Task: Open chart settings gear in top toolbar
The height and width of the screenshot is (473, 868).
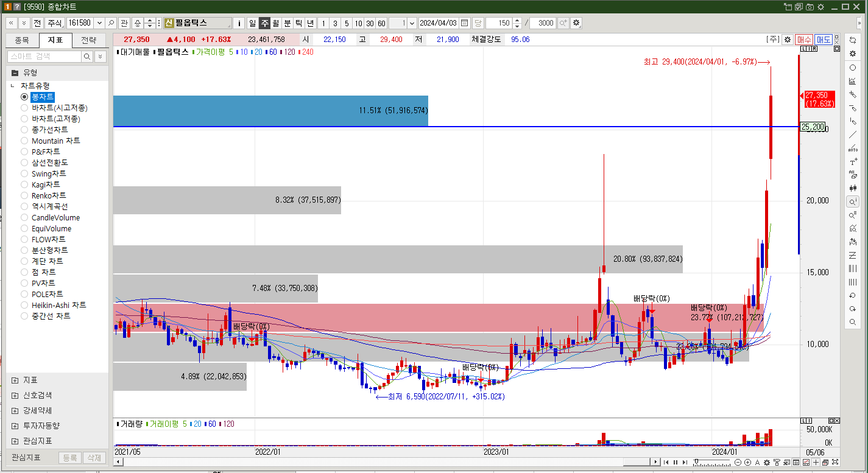Action: click(x=576, y=23)
